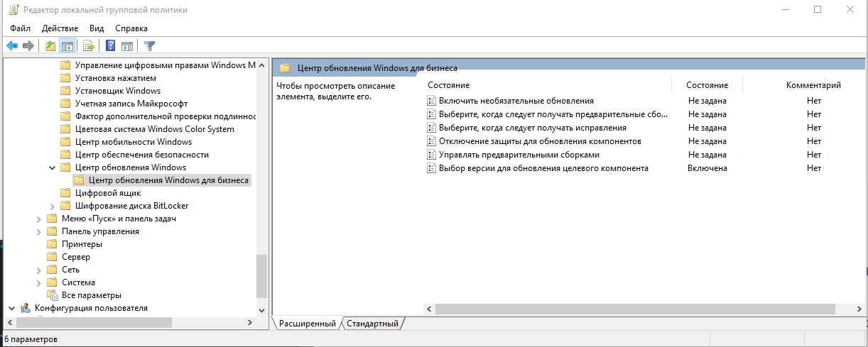
Task: Expand the Шифрование диска BitLocker node
Action: [x=52, y=206]
